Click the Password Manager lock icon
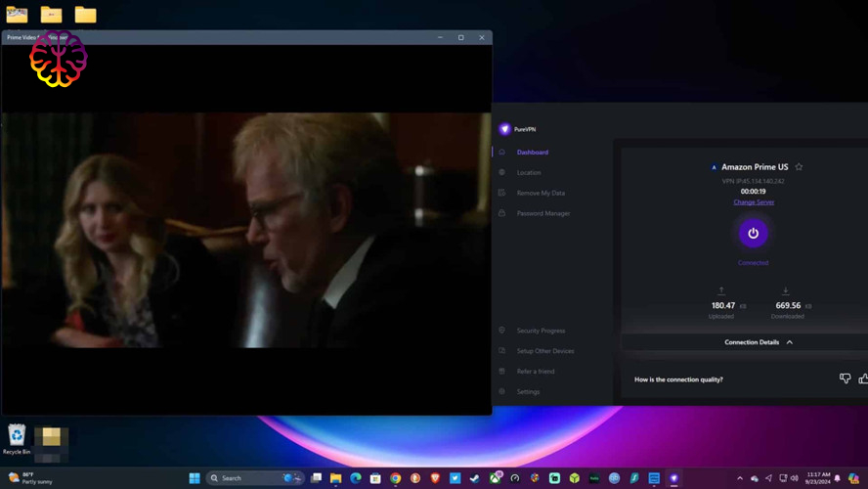 click(502, 213)
